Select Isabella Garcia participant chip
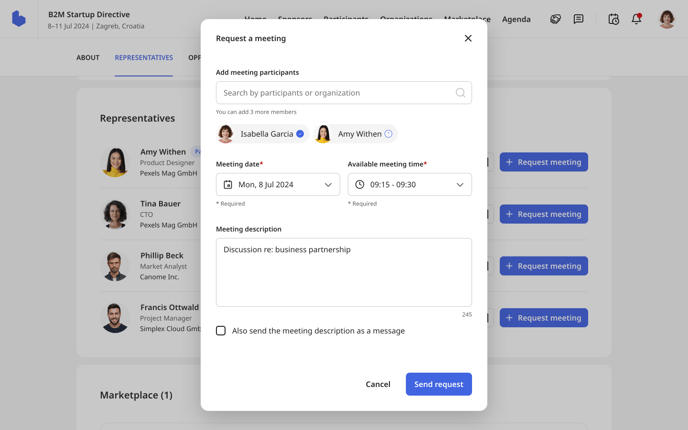688x430 pixels. tap(263, 134)
